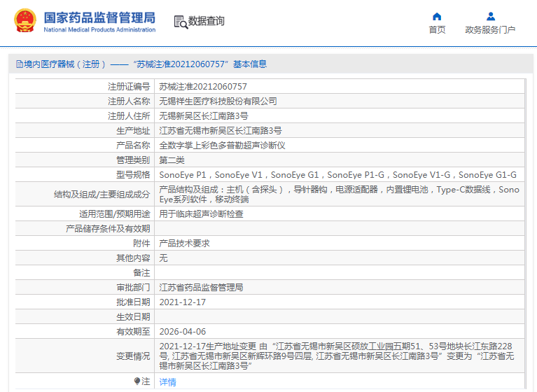Click the document icon before 境内医疗器械
This screenshot has height=392, width=537.
tap(19, 64)
